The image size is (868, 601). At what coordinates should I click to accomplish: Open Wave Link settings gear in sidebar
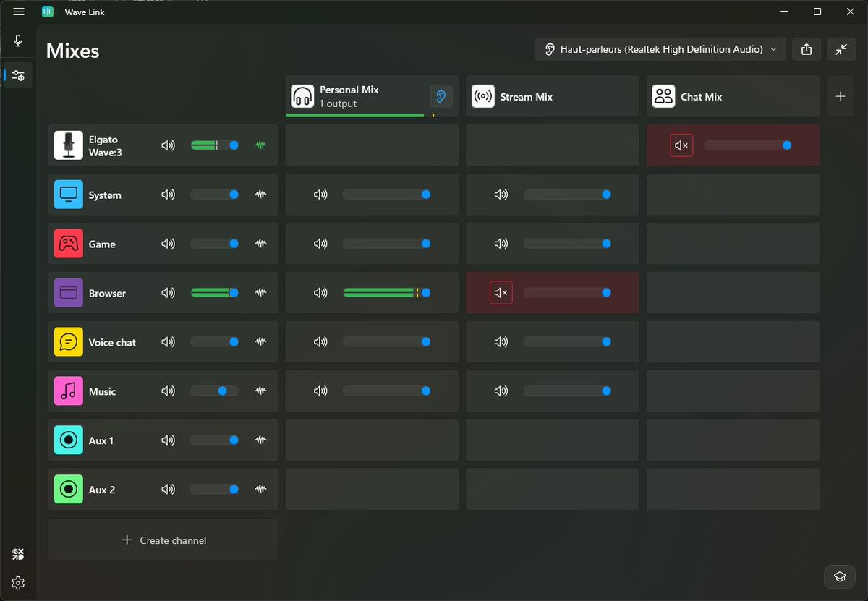pyautogui.click(x=18, y=583)
